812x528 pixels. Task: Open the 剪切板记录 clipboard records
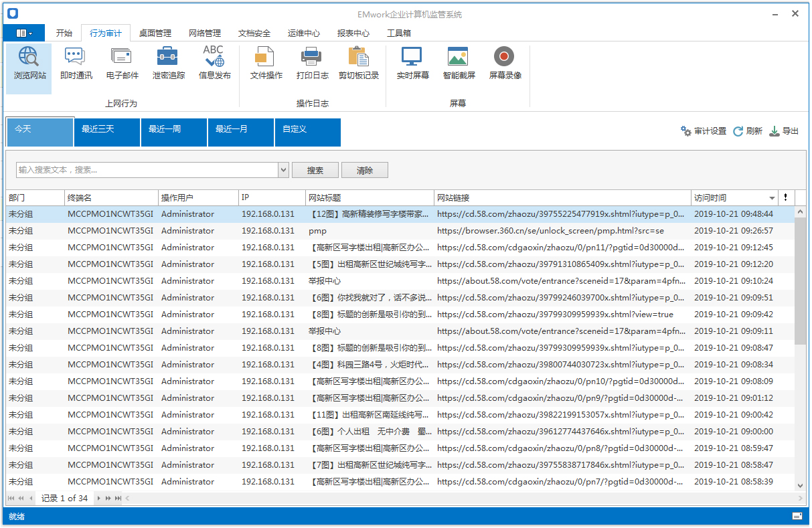pos(358,64)
